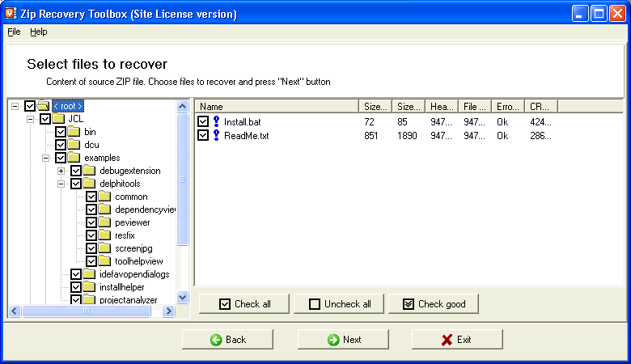Uncheck the common folder checkbox
Viewport: 631px width, 364px height.
(x=91, y=197)
